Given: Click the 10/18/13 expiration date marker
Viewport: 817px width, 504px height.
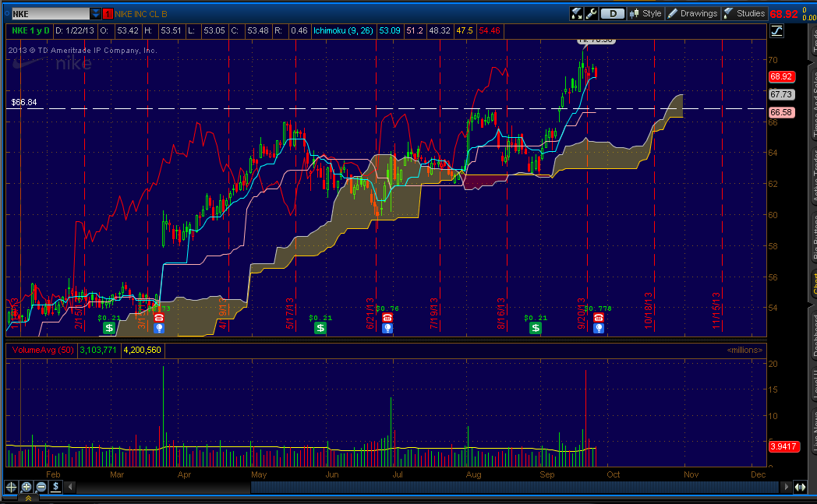Looking at the screenshot, I should [648, 311].
